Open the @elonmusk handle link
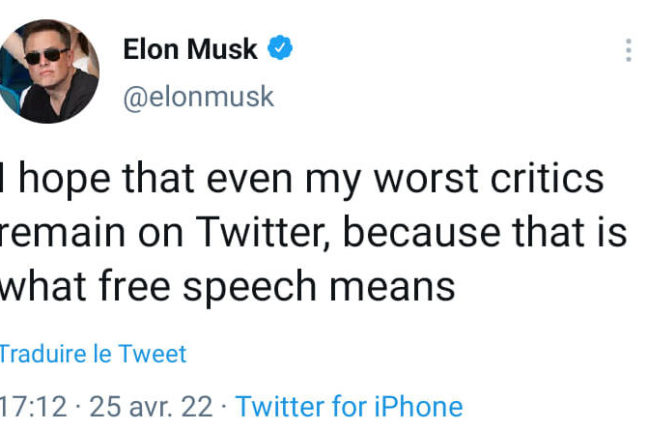The width and height of the screenshot is (648, 430). click(x=198, y=97)
